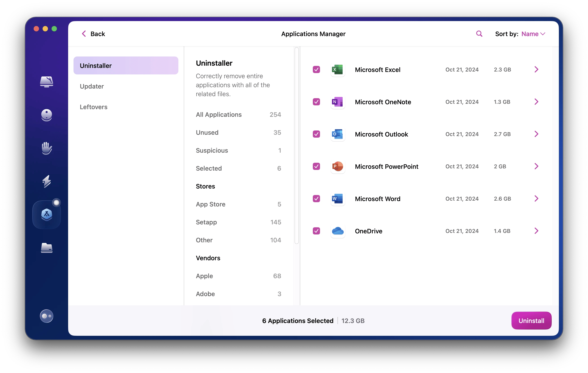Open the Sort by Name dropdown

533,34
